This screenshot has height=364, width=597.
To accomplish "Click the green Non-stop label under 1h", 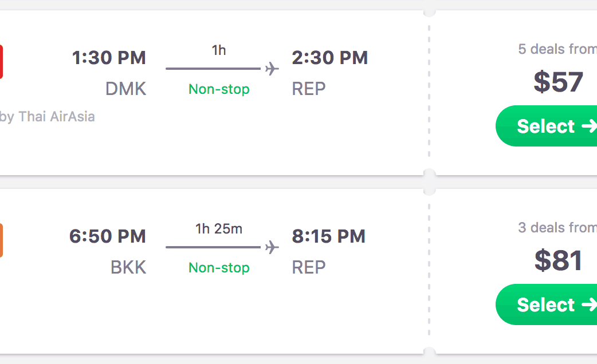I will (219, 89).
